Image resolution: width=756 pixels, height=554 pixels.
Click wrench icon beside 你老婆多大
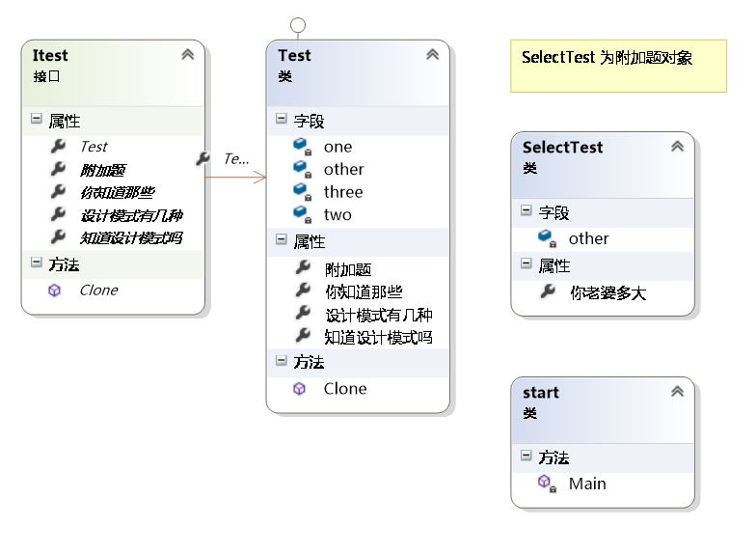548,291
